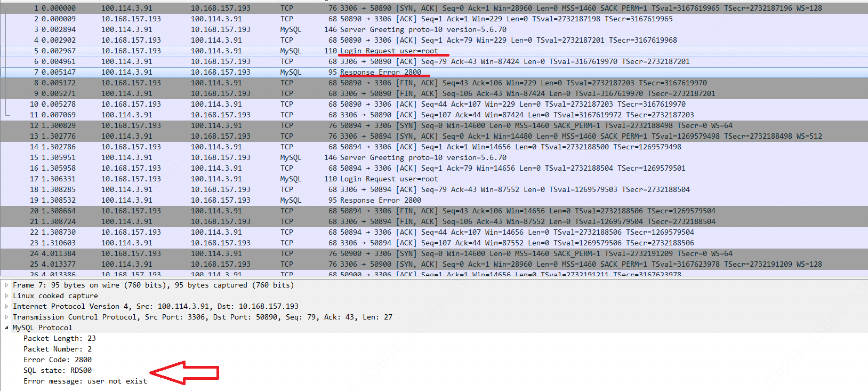The width and height of the screenshot is (868, 391).
Task: Select packet 21 at time 1.308724
Action: (x=434, y=221)
